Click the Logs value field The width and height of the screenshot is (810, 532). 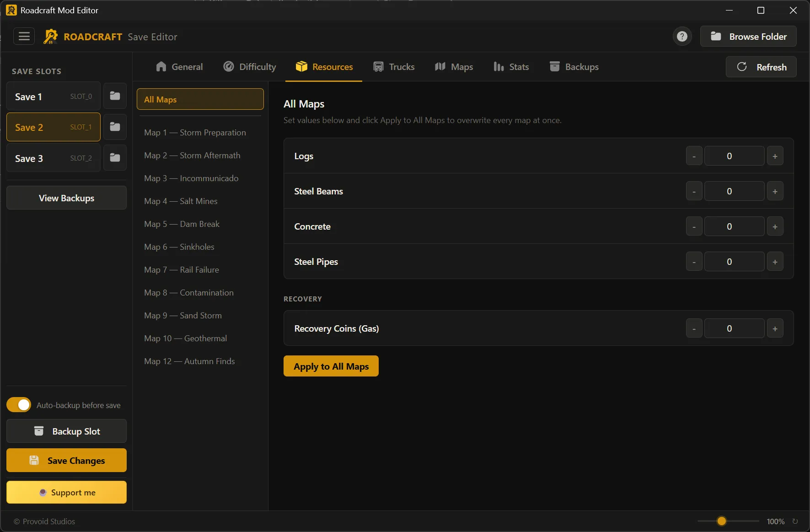click(x=734, y=156)
